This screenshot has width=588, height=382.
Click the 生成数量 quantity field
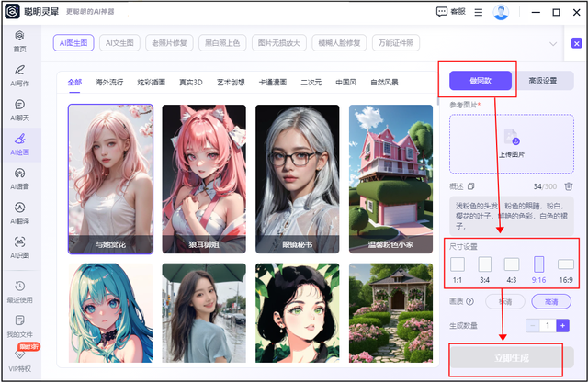tap(548, 325)
